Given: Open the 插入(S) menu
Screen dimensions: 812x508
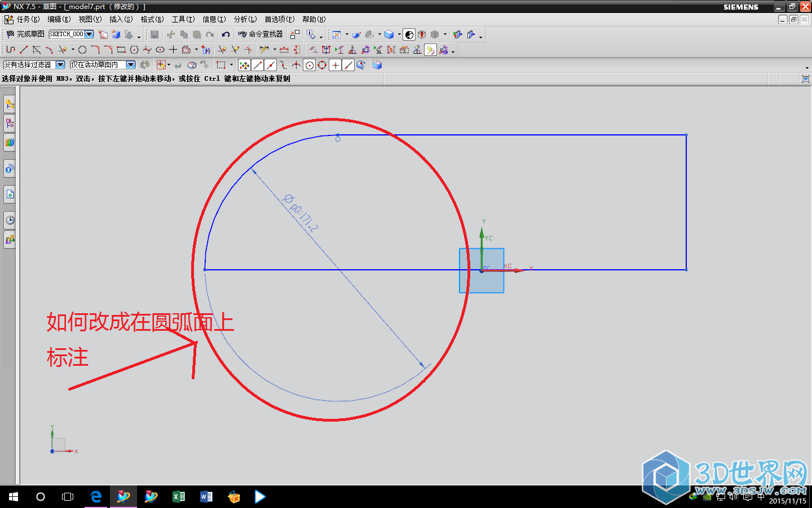Looking at the screenshot, I should pyautogui.click(x=121, y=19).
